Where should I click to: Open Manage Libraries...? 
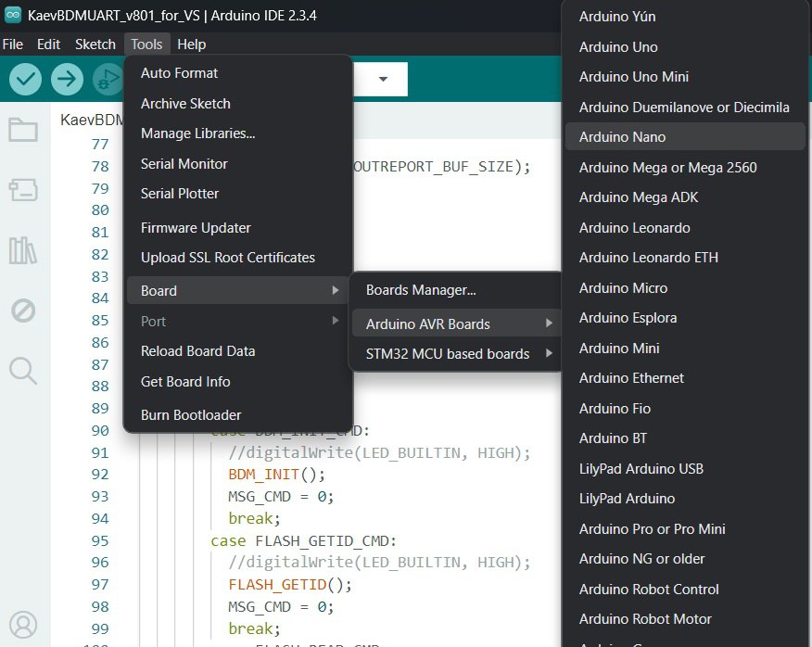coord(238,133)
